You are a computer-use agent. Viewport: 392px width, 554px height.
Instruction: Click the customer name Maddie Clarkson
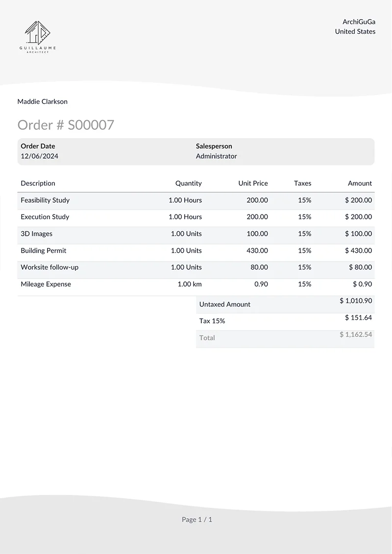pos(43,101)
